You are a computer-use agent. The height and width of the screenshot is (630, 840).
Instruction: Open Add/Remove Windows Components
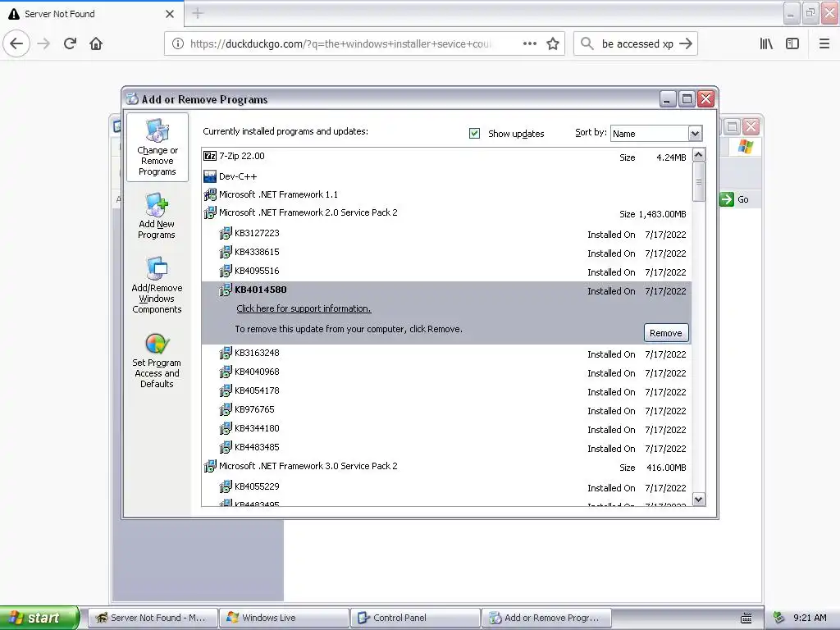pos(157,285)
